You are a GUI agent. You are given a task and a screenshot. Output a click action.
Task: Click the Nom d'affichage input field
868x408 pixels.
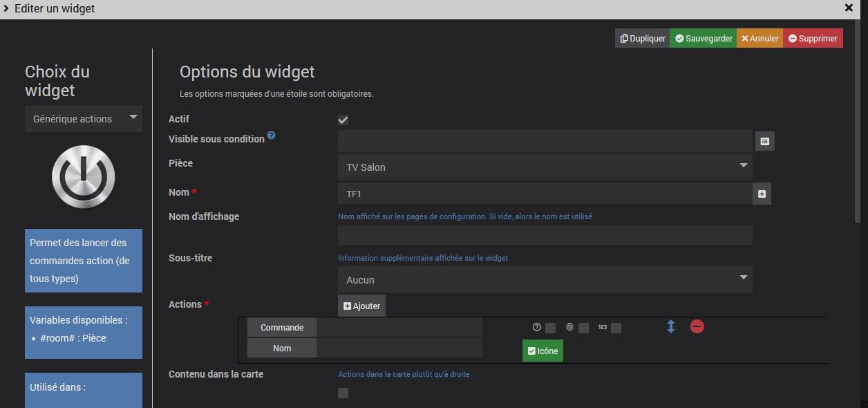click(545, 236)
